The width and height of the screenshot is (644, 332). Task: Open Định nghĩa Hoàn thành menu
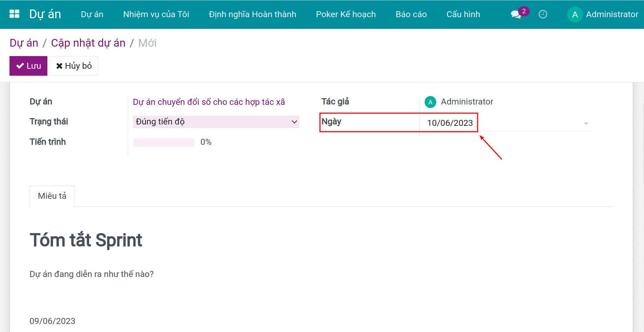252,14
